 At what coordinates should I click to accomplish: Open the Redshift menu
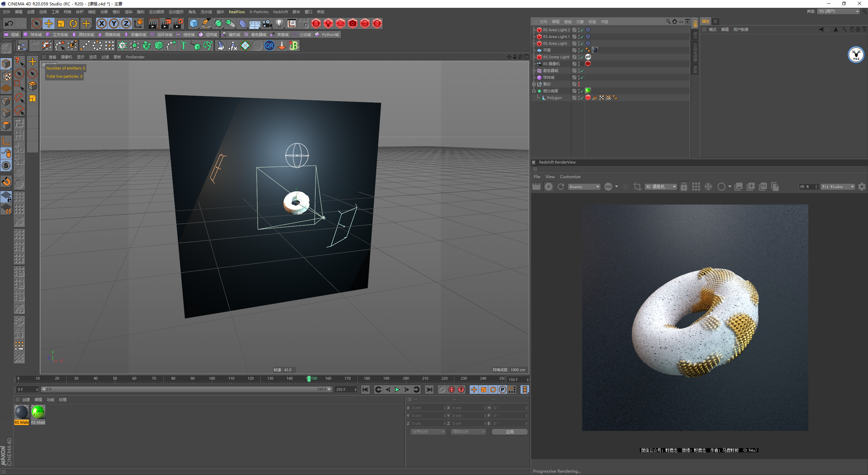pyautogui.click(x=280, y=12)
